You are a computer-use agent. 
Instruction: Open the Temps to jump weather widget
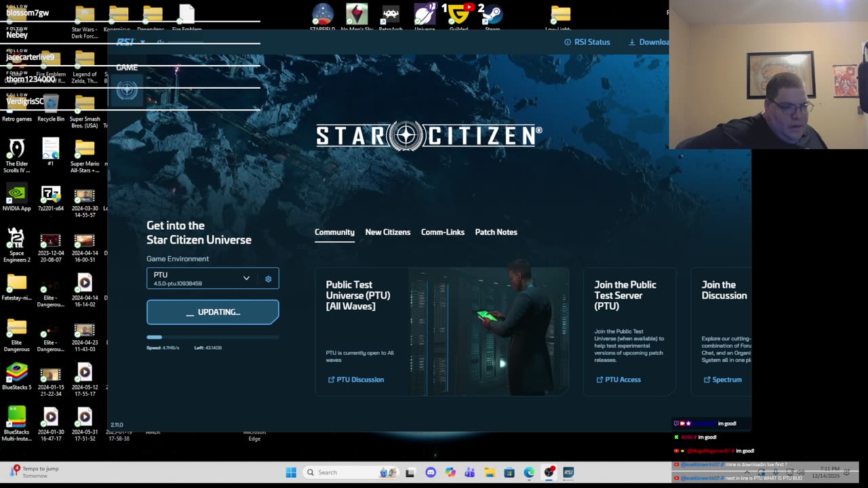(35, 472)
